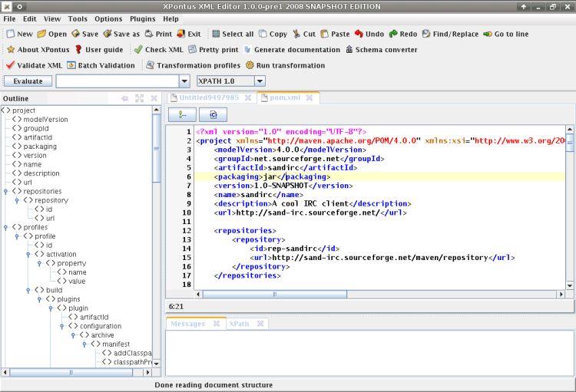Click the XPath expression input field

tap(118, 81)
